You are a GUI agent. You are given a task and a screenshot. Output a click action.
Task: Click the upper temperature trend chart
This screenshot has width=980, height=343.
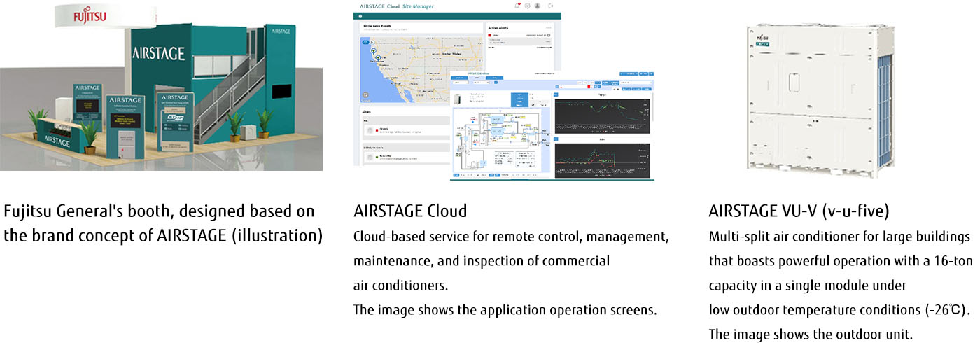(x=602, y=115)
